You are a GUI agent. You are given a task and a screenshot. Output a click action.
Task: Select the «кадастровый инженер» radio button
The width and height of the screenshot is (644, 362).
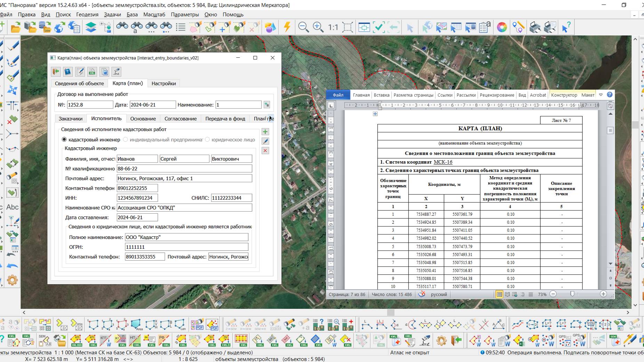point(64,140)
